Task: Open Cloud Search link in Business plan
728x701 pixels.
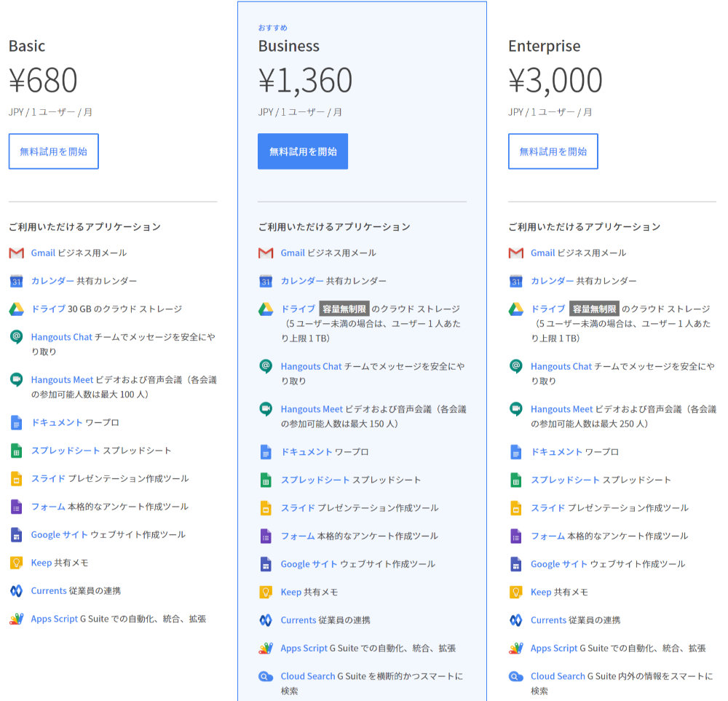Action: pyautogui.click(x=308, y=676)
